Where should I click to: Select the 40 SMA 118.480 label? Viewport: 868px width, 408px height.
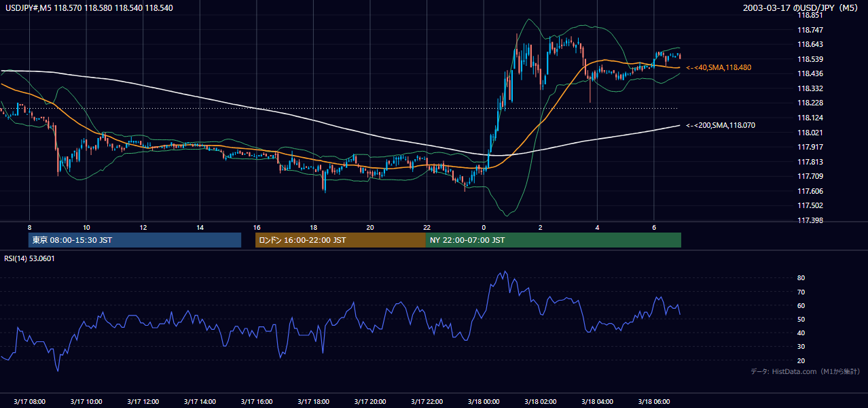pos(719,67)
